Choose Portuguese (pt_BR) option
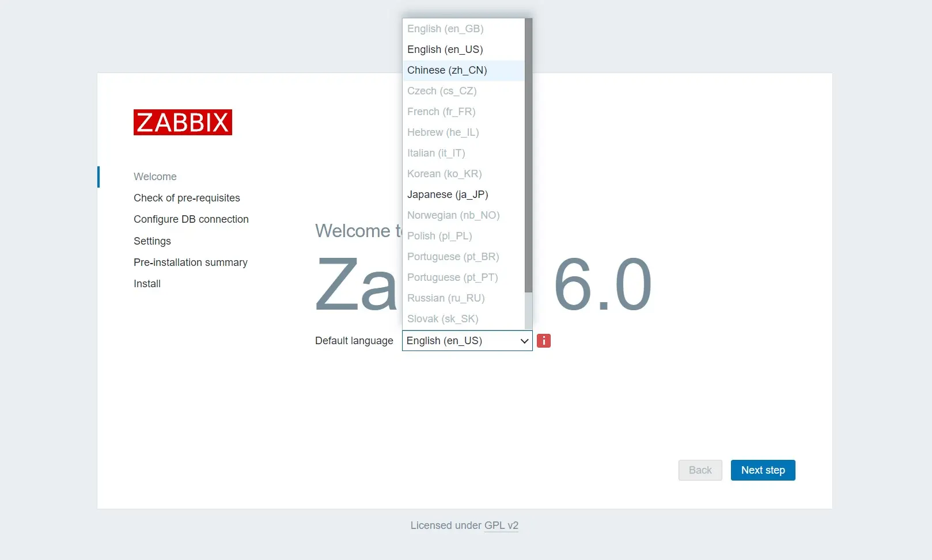The image size is (932, 560). point(464,257)
